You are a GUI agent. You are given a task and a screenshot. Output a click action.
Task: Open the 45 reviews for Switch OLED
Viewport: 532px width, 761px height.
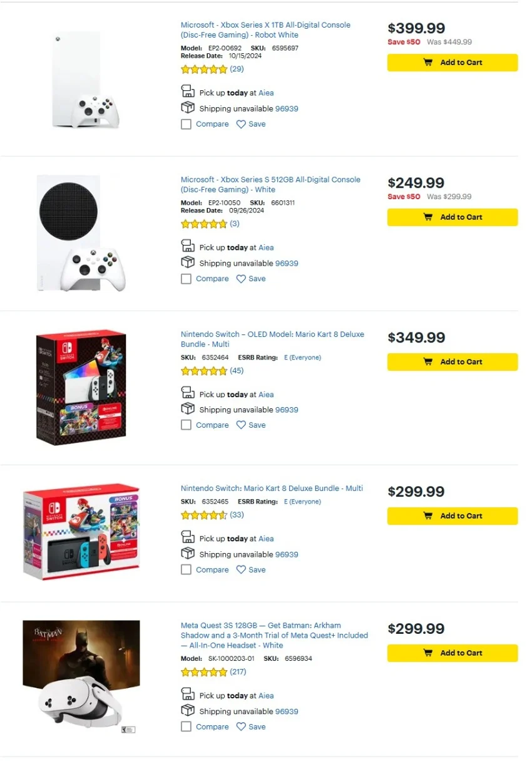click(237, 371)
